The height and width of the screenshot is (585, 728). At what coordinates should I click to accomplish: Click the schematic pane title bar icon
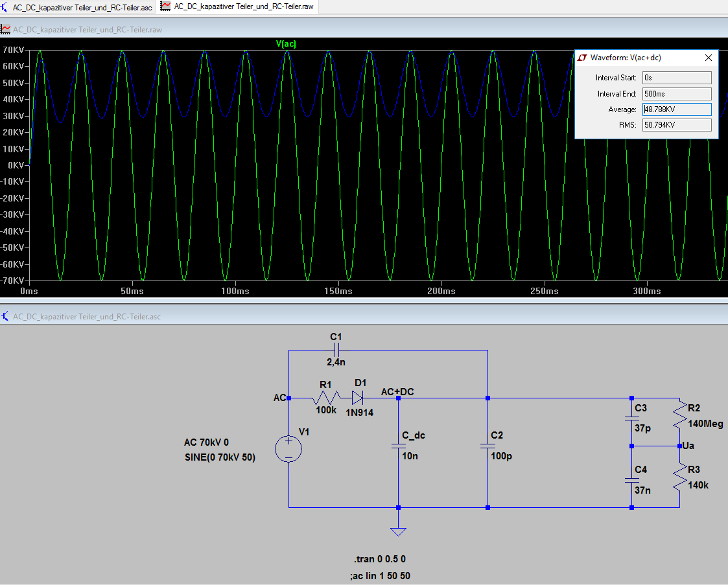coord(5,316)
